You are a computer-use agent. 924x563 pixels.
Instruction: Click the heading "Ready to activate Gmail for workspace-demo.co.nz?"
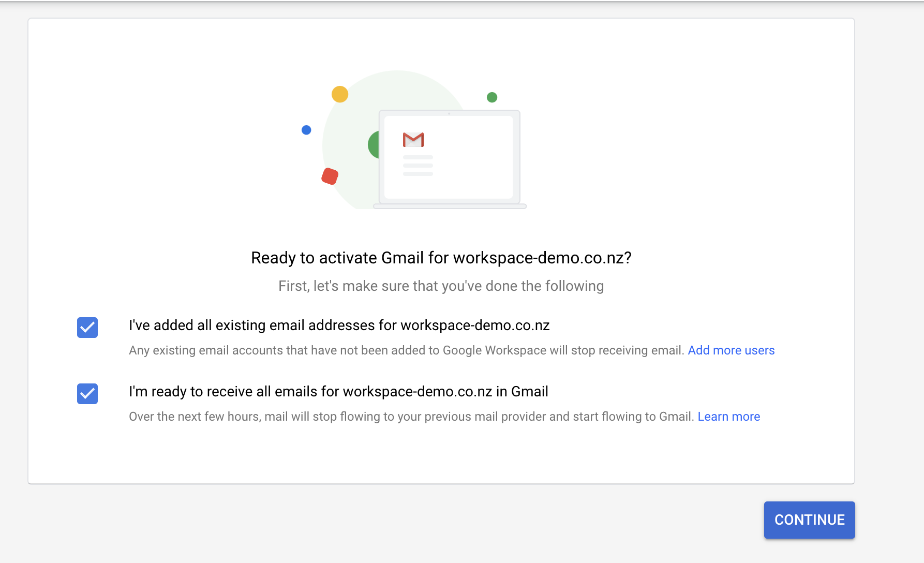tap(441, 258)
